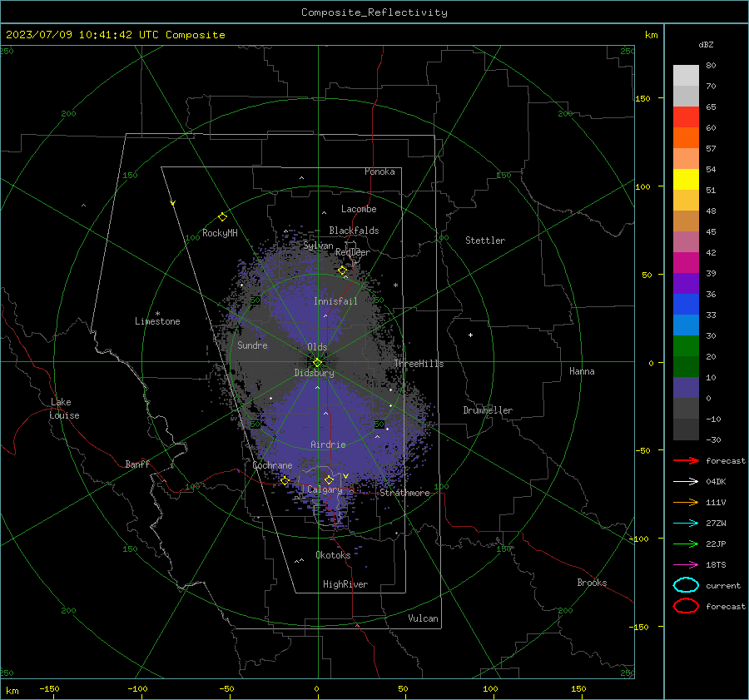Screen dimensions: 749x700
Task: Click the Sundre town label
Action: pyautogui.click(x=252, y=345)
